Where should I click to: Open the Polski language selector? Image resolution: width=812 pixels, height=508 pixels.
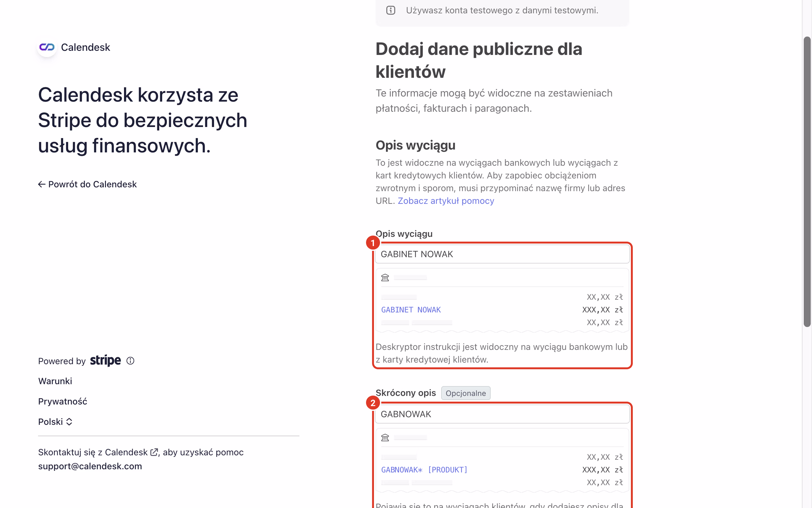[56, 422]
